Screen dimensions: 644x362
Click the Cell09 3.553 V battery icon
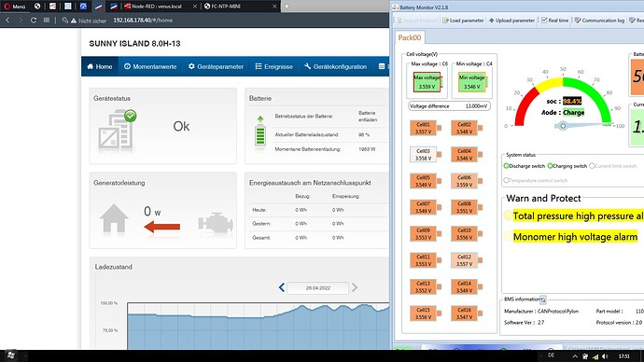(426, 234)
